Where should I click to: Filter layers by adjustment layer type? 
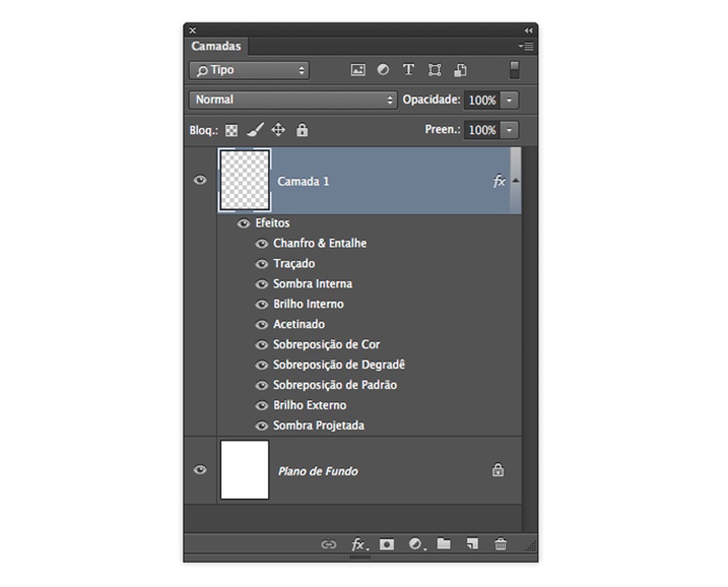coord(383,70)
